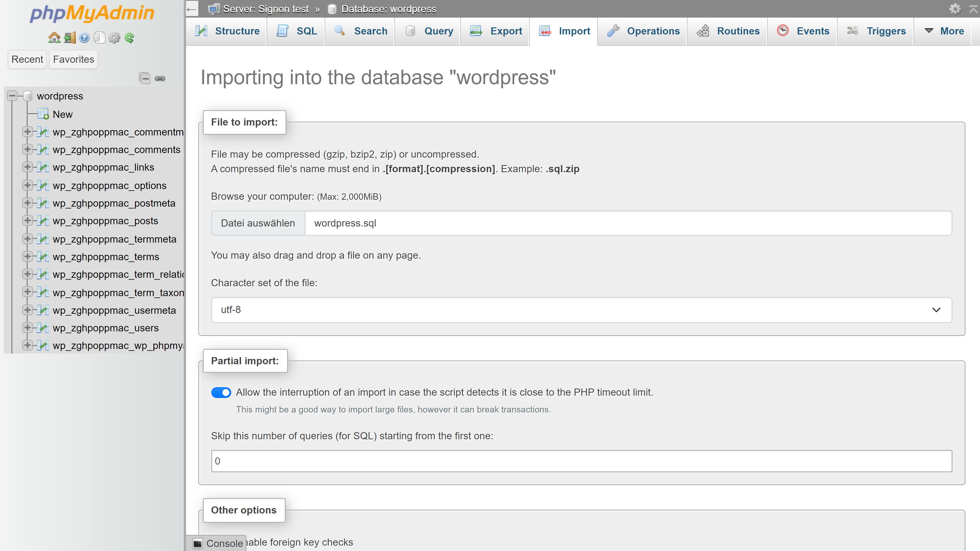
Task: Expand the wp_zghpoppmac_posts table node
Action: click(x=27, y=221)
